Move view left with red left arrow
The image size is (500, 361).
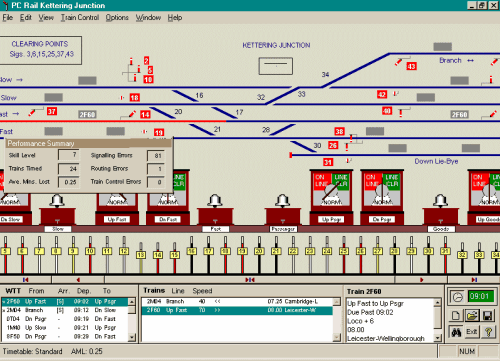pos(78,280)
